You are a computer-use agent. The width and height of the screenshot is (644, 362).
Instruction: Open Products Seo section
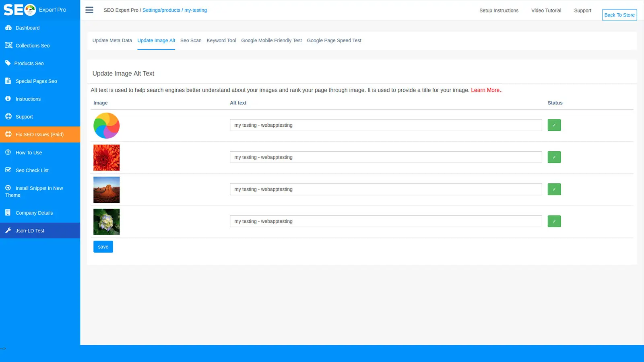pos(29,63)
